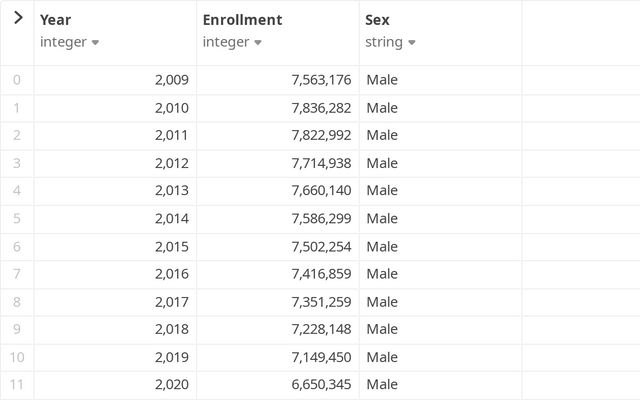Select row index 7

click(17, 274)
